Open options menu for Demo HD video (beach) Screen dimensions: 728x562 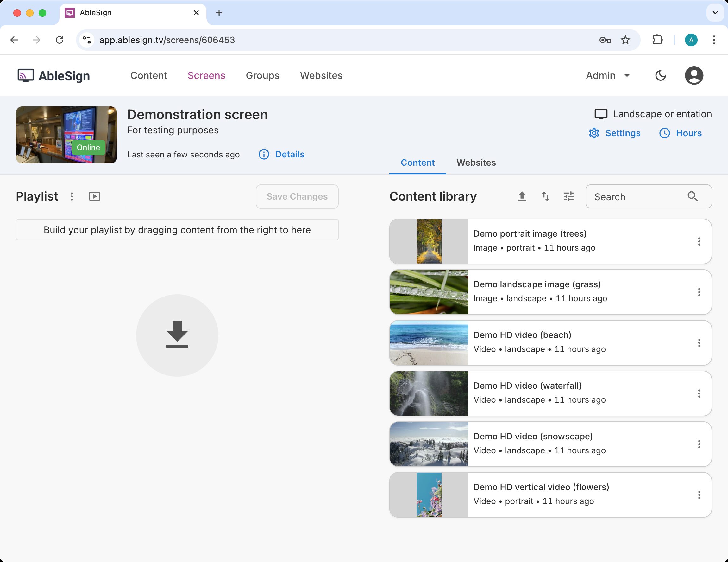699,343
